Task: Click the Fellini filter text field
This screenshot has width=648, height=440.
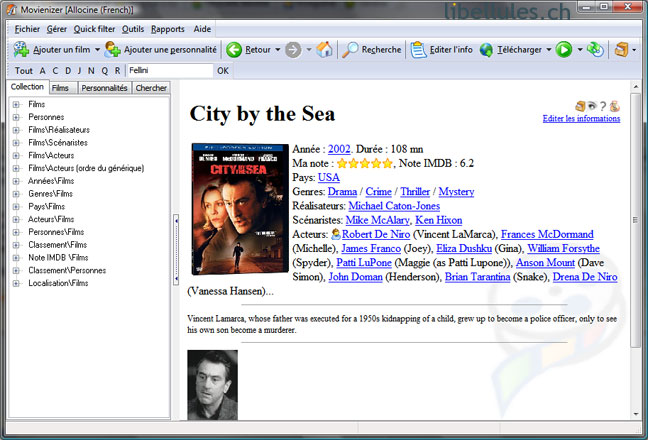Action: pos(170,71)
